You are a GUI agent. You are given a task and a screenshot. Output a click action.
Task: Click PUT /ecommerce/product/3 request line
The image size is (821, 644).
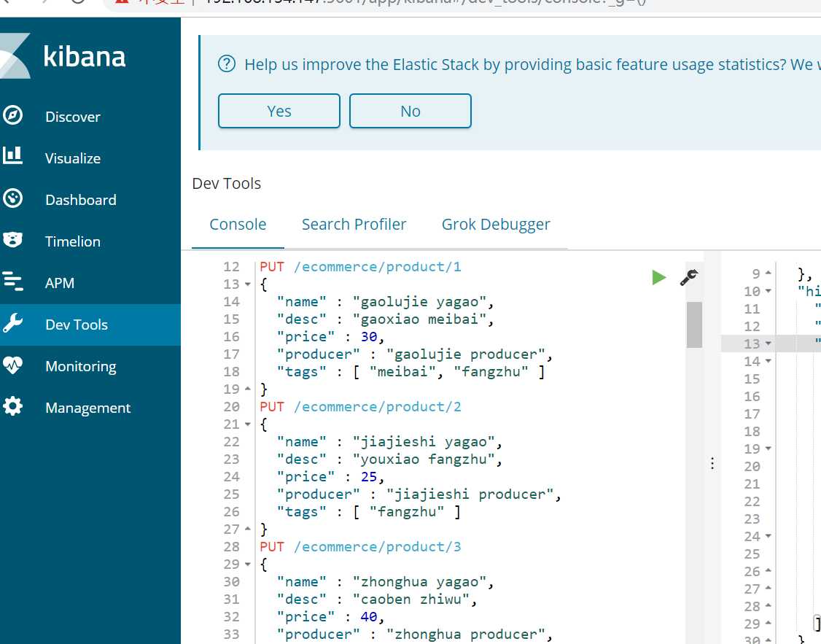pyautogui.click(x=360, y=546)
